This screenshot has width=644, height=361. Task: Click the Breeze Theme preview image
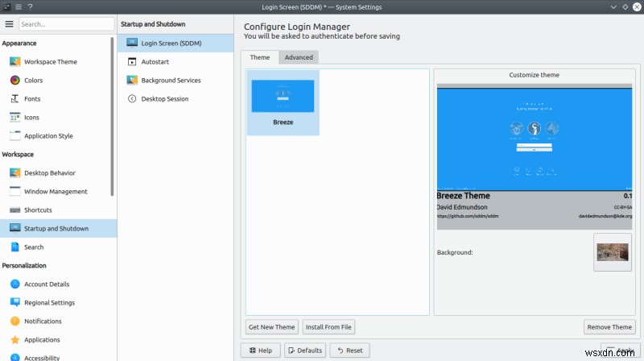535,139
